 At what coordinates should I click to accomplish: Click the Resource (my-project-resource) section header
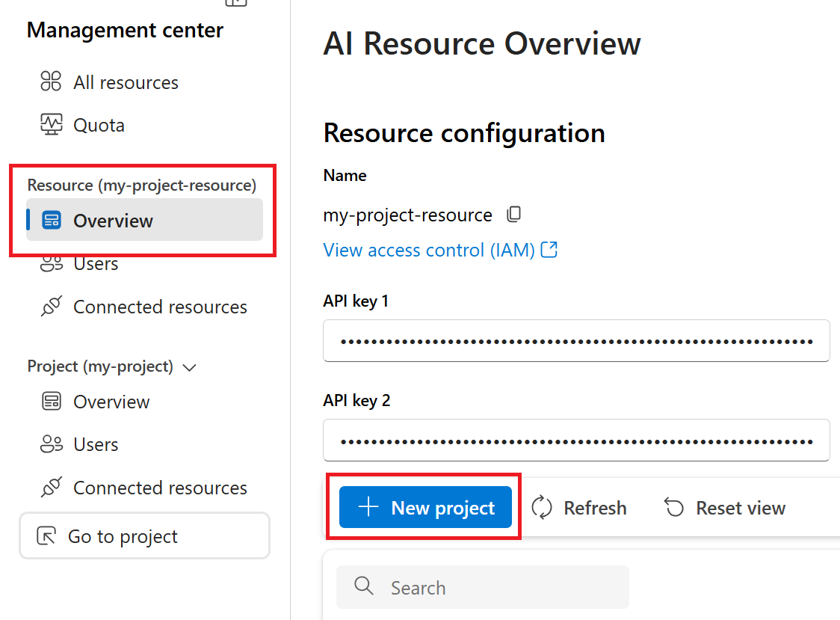[142, 185]
